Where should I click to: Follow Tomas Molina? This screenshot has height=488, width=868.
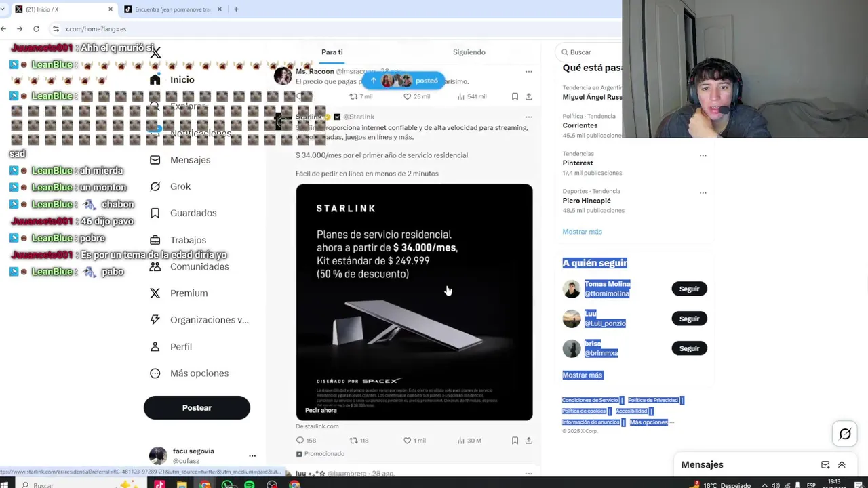(689, 289)
